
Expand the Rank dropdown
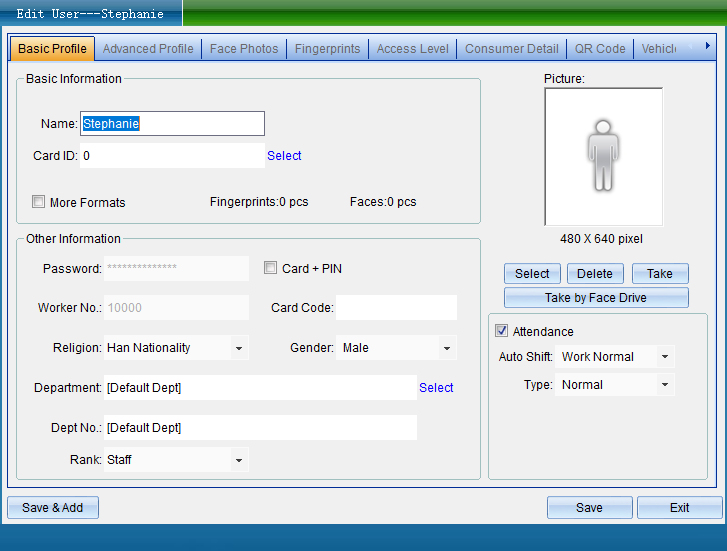click(x=239, y=460)
